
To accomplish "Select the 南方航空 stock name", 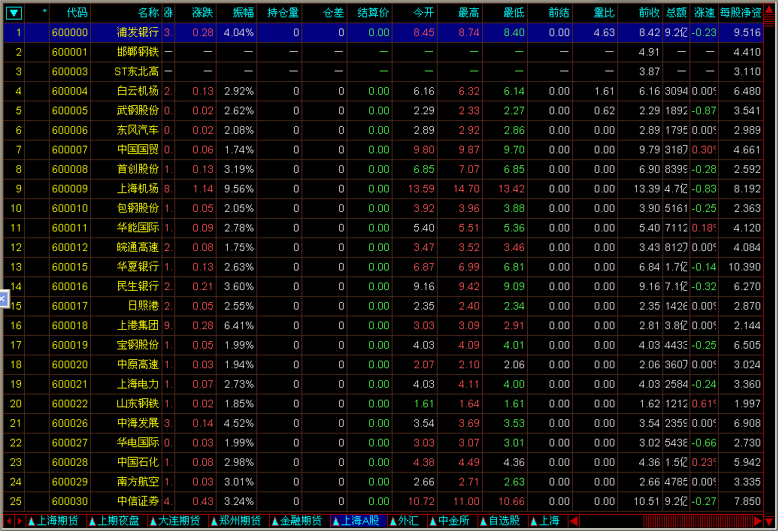I will [138, 482].
